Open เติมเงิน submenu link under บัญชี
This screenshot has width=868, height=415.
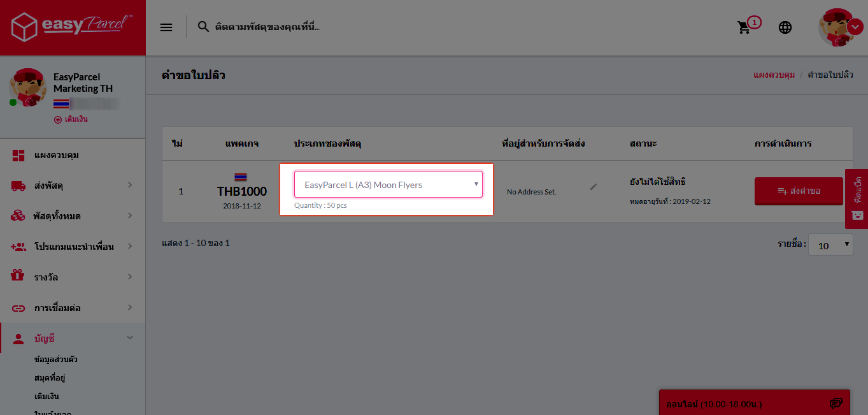point(47,397)
